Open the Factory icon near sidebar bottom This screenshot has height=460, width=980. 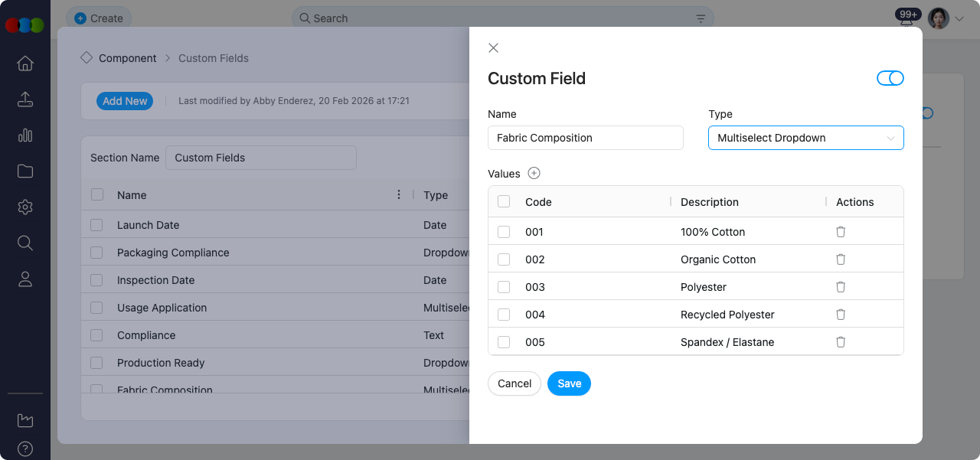point(24,419)
